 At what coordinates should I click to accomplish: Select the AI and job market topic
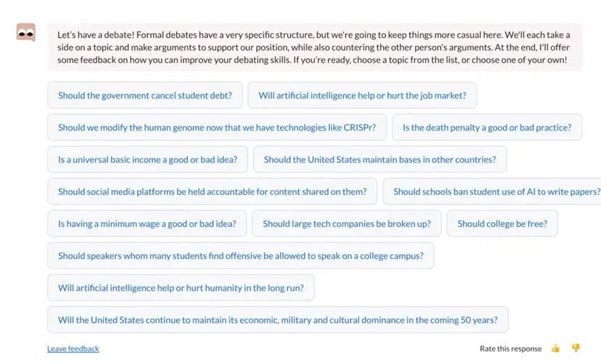click(x=362, y=96)
